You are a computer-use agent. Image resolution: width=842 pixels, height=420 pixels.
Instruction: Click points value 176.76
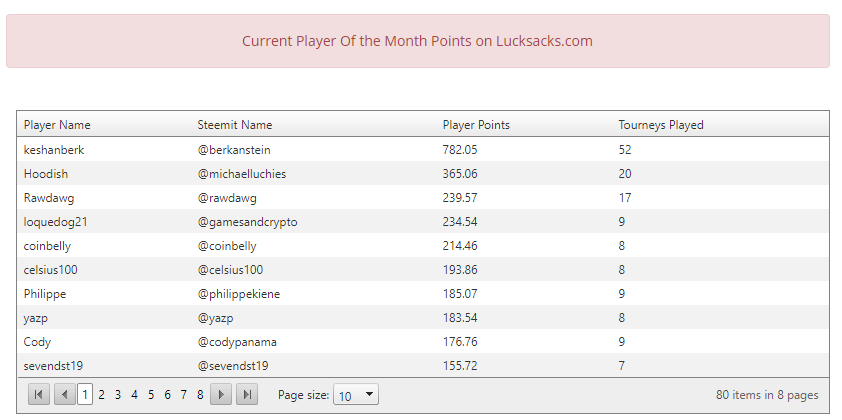point(460,342)
